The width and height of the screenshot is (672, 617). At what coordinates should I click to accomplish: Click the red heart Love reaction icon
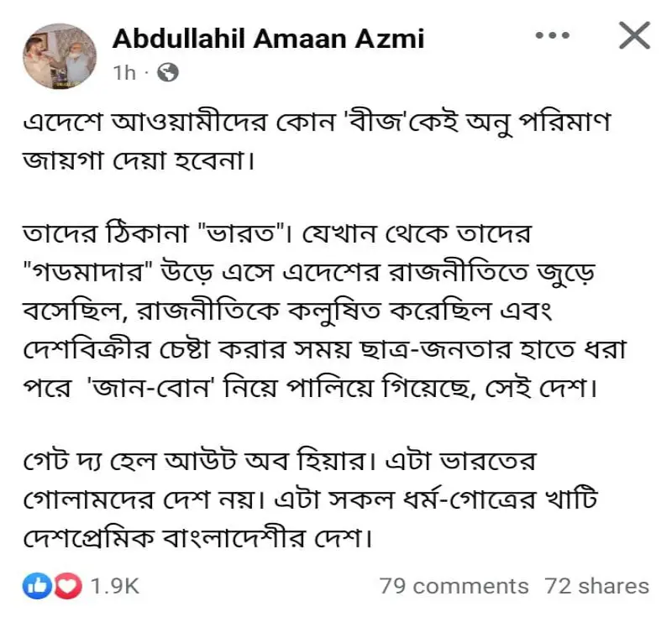coord(68,585)
